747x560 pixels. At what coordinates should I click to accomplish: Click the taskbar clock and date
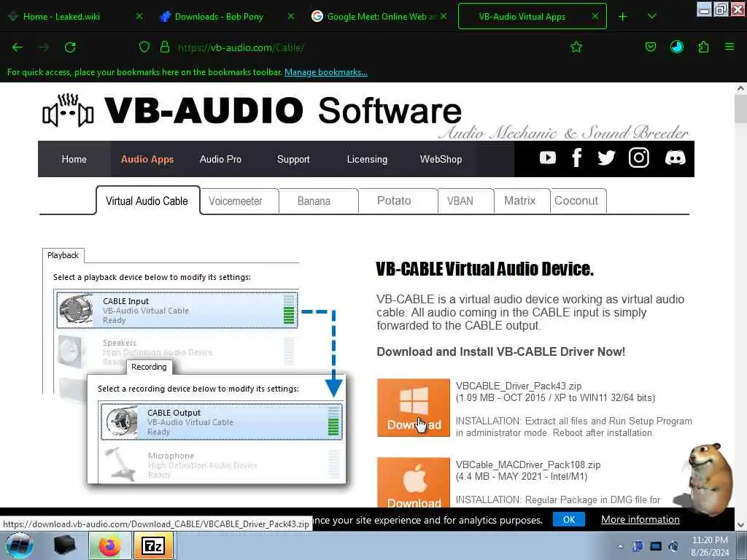[x=710, y=546]
